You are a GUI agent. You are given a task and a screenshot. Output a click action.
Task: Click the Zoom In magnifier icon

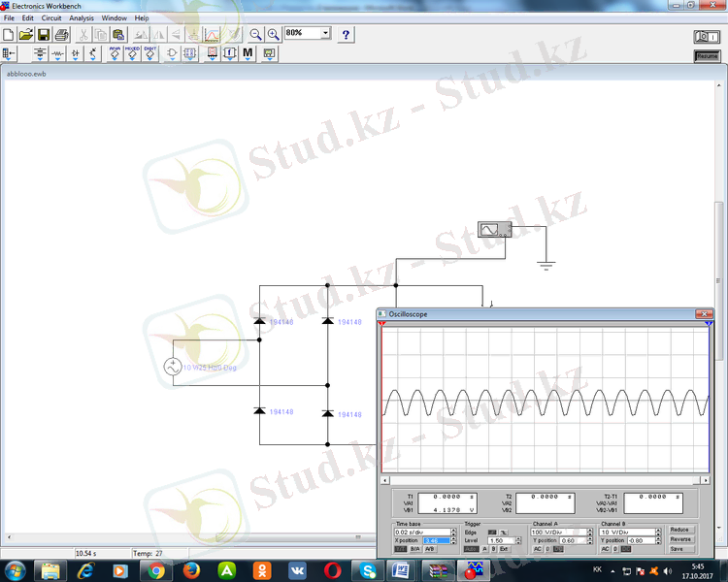coord(274,34)
